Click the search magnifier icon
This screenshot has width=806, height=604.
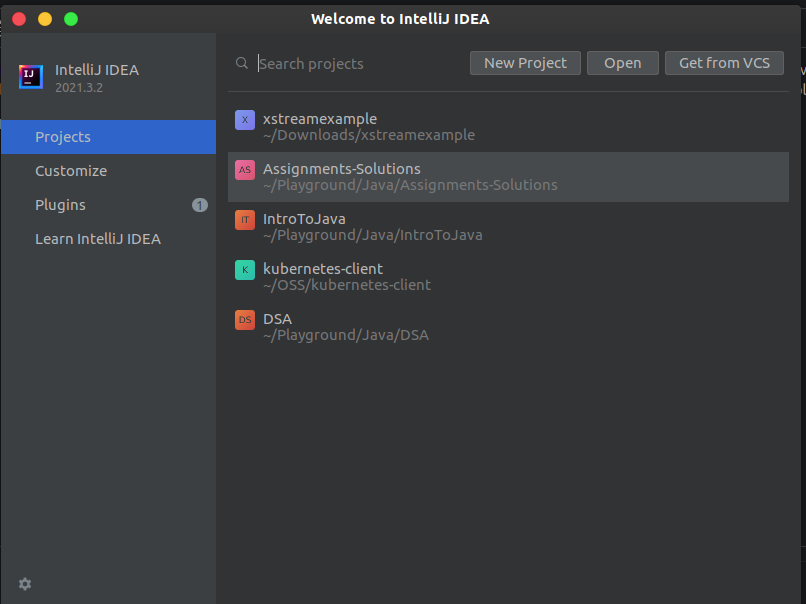pyautogui.click(x=242, y=63)
